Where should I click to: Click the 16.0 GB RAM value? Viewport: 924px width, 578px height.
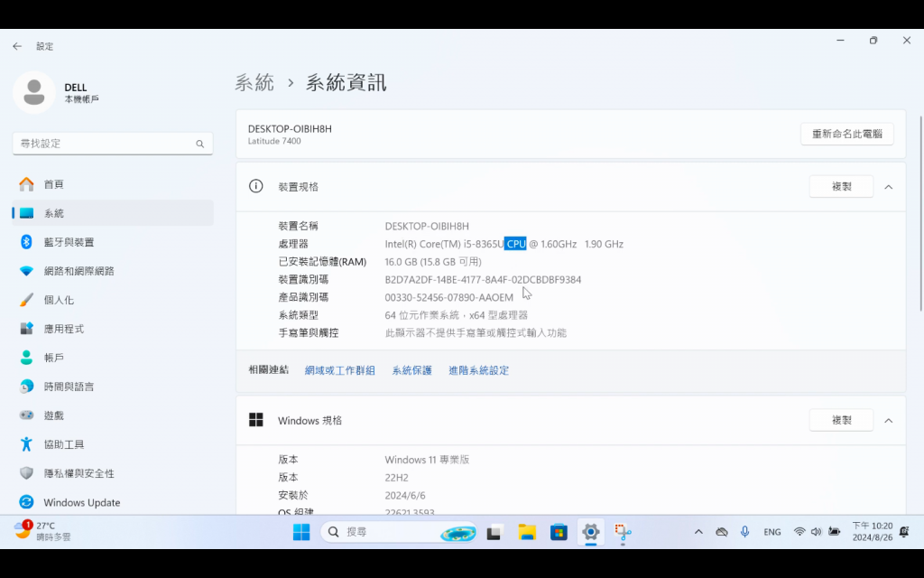432,262
